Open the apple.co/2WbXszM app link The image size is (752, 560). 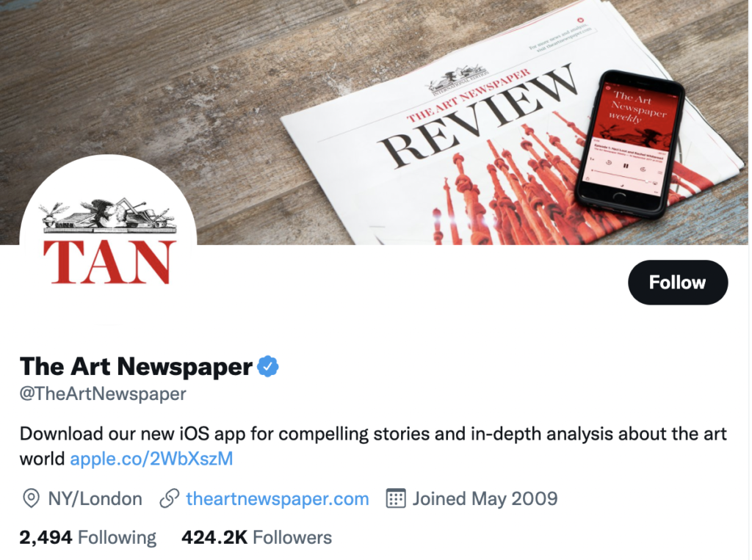[151, 459]
